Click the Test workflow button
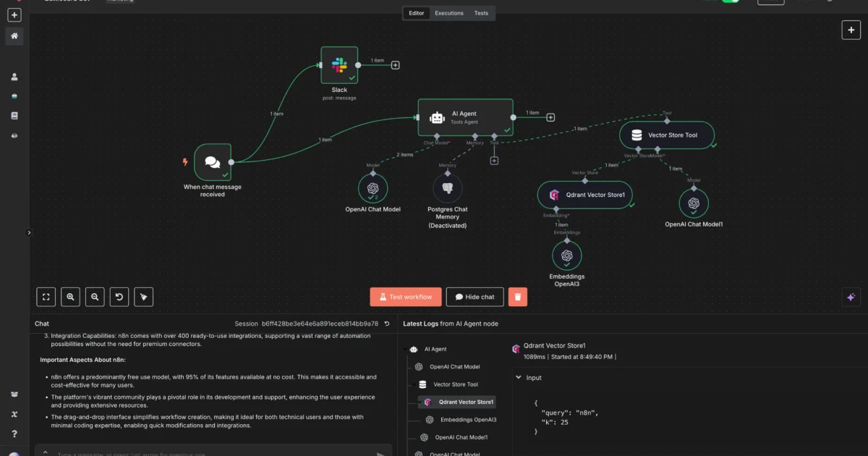This screenshot has height=456, width=868. pos(405,297)
